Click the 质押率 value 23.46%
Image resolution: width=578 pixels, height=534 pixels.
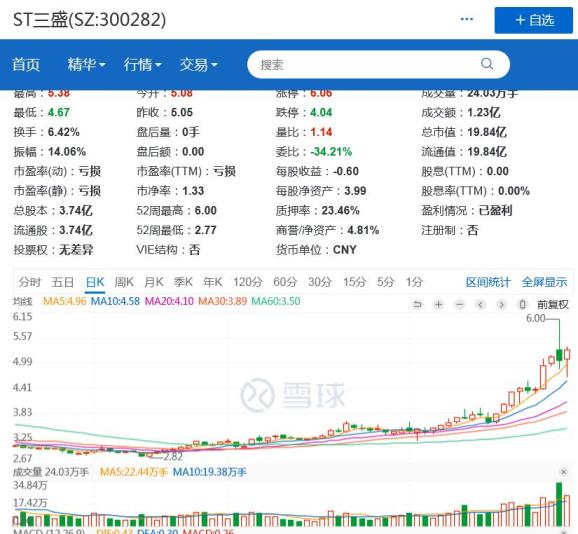pyautogui.click(x=341, y=210)
